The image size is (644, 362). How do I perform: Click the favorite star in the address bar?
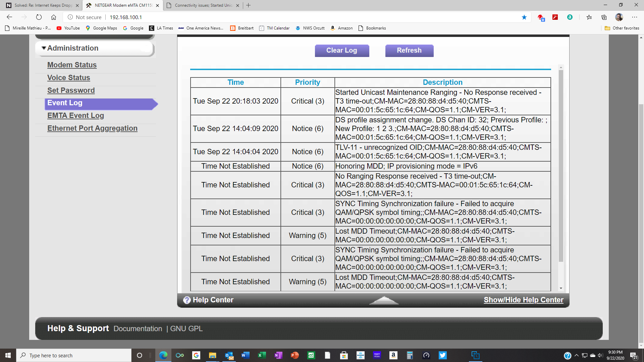[524, 17]
